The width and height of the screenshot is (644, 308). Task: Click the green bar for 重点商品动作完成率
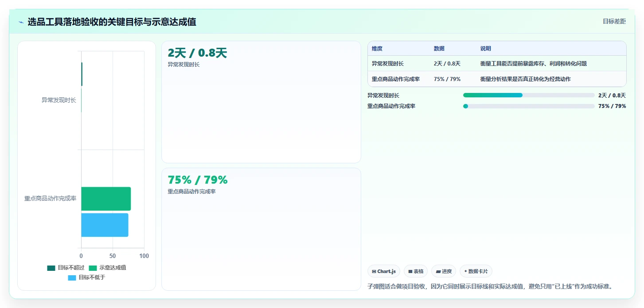pyautogui.click(x=106, y=199)
